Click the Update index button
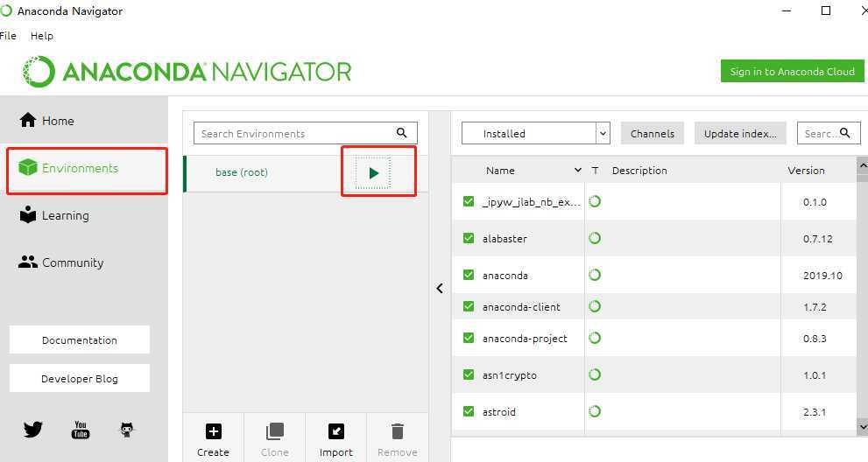Image resolution: width=868 pixels, height=462 pixels. pos(740,133)
